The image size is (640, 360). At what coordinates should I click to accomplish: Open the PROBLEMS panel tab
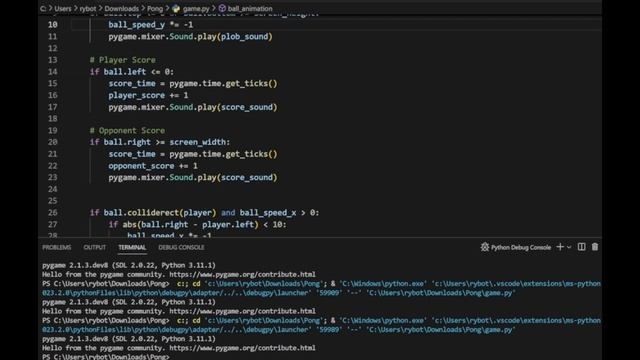point(56,247)
